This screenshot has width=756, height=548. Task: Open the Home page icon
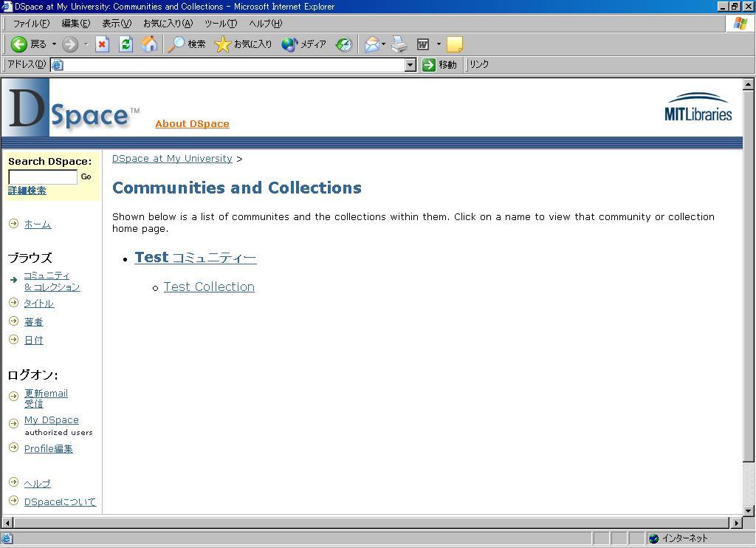(x=149, y=44)
